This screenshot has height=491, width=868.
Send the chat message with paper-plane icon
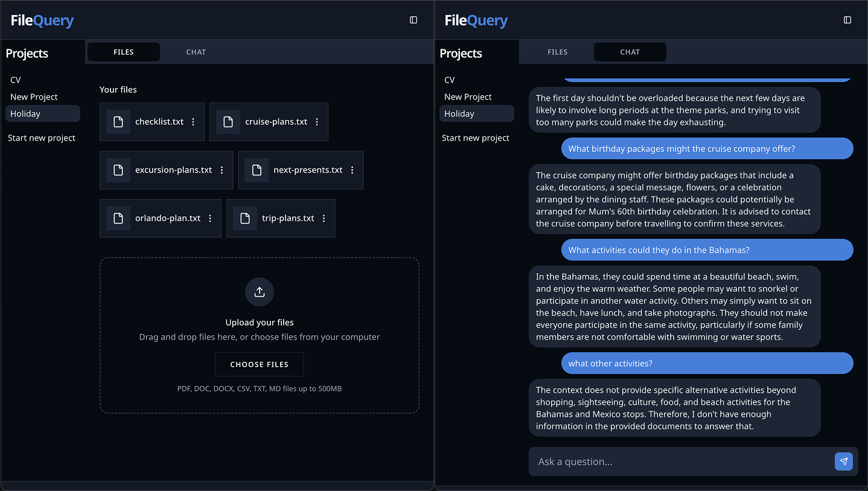tap(844, 461)
